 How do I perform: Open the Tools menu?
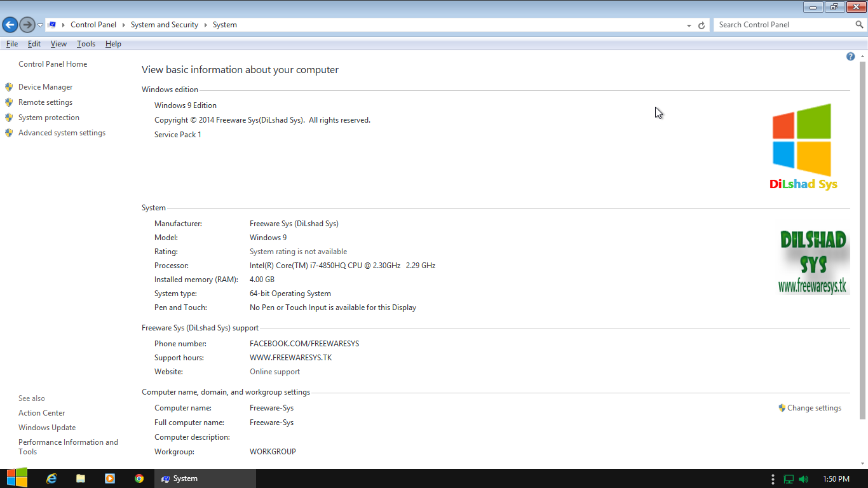[86, 44]
